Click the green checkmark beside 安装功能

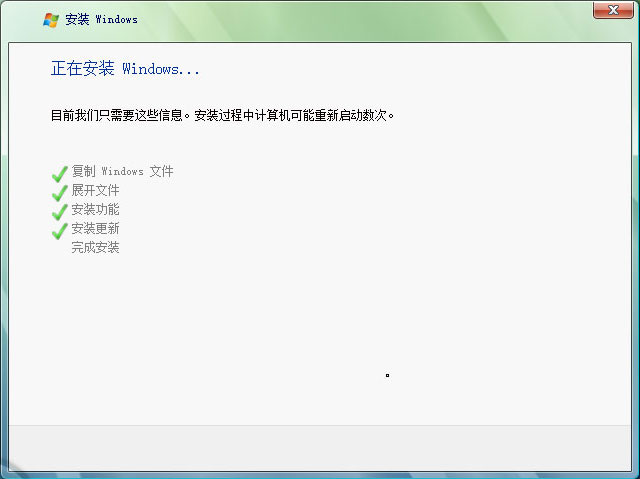point(60,212)
